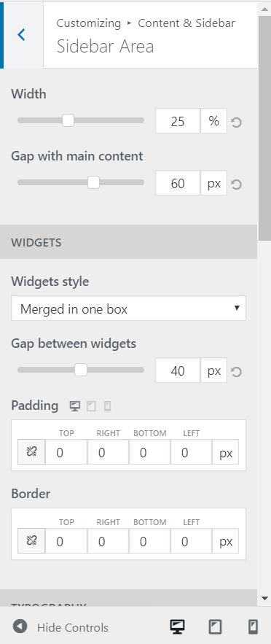Click the Border LEFT input field
Viewport: 271px width, 644px height.
click(191, 541)
